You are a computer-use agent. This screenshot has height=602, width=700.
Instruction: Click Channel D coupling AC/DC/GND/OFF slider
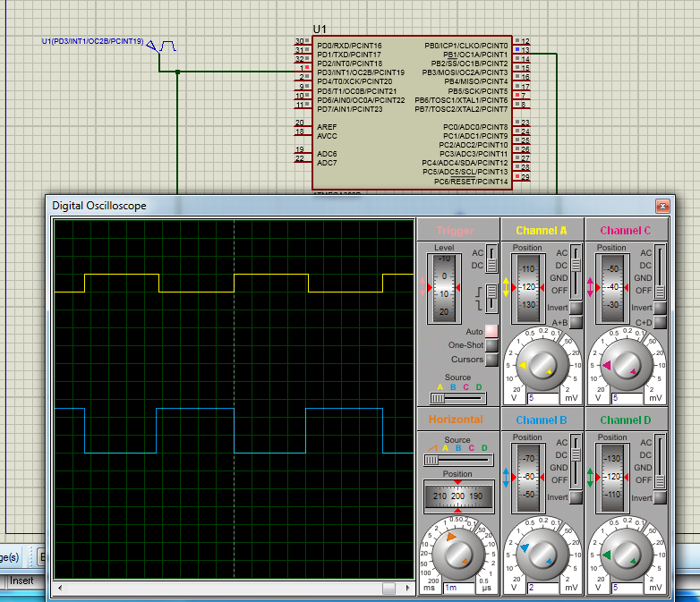[x=660, y=462]
